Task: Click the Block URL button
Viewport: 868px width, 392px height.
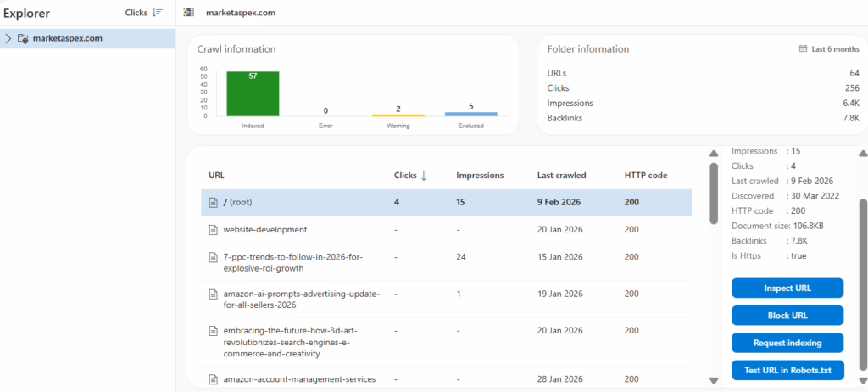Action: [787, 316]
